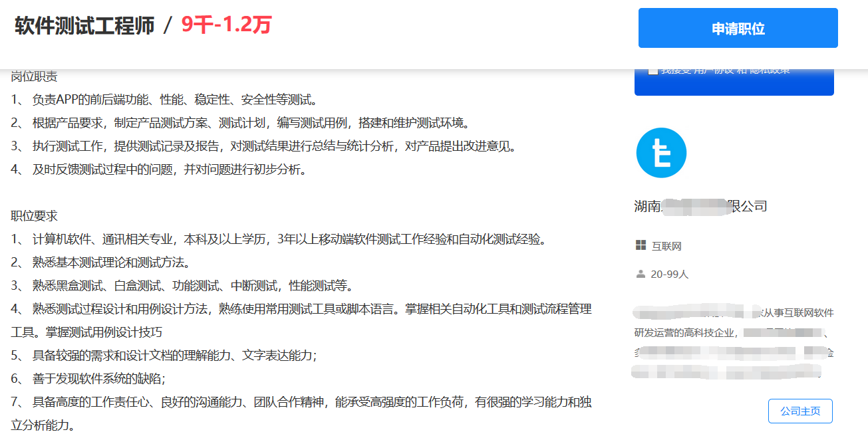Click the person icon beside 20-99人
This screenshot has height=436, width=868.
[x=641, y=274]
